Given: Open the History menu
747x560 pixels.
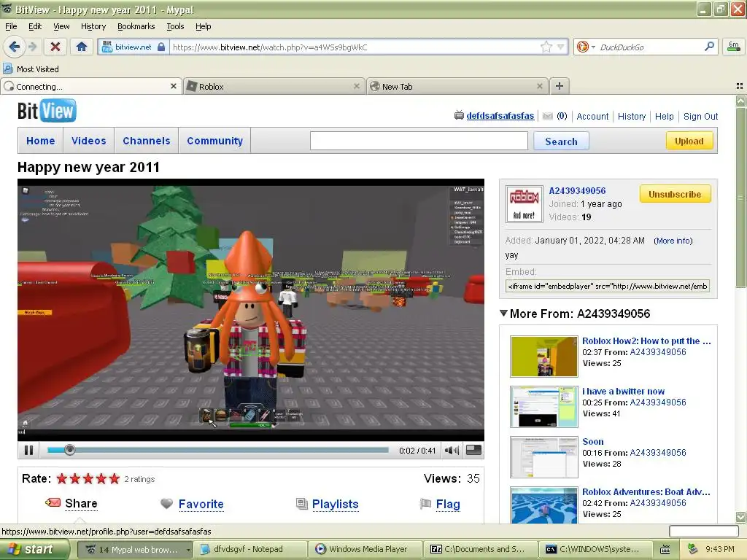Looking at the screenshot, I should click(93, 26).
